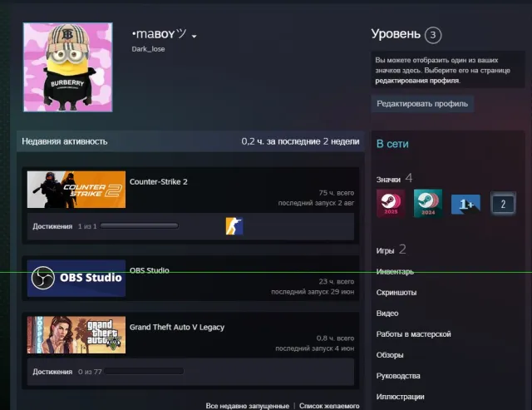Open the Обзоры link

tap(390, 355)
